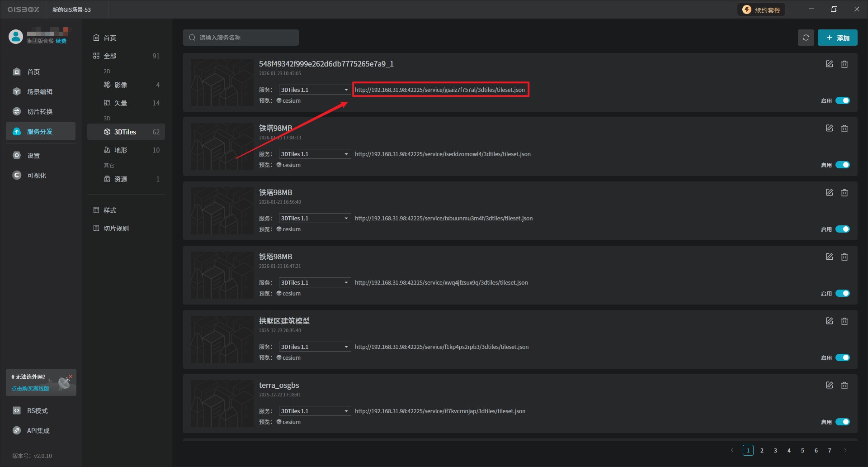
Task: Close the offline version promo banner
Action: click(71, 376)
